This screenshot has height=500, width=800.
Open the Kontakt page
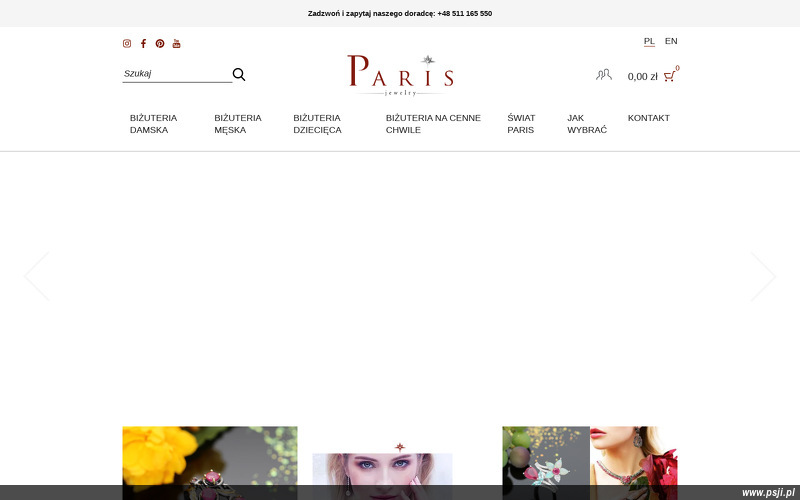click(x=648, y=118)
